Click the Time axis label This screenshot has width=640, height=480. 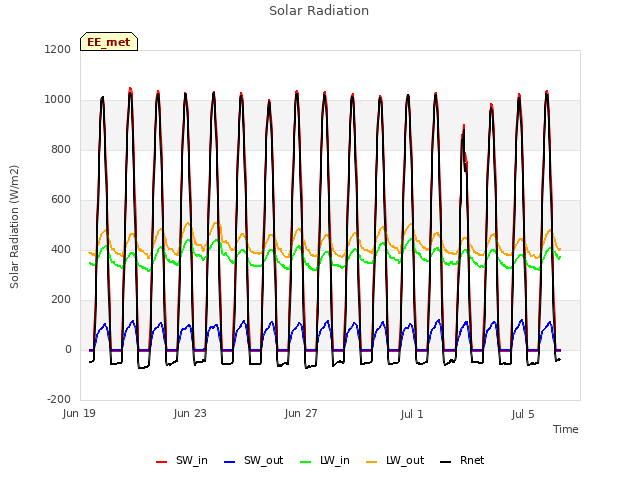(566, 429)
